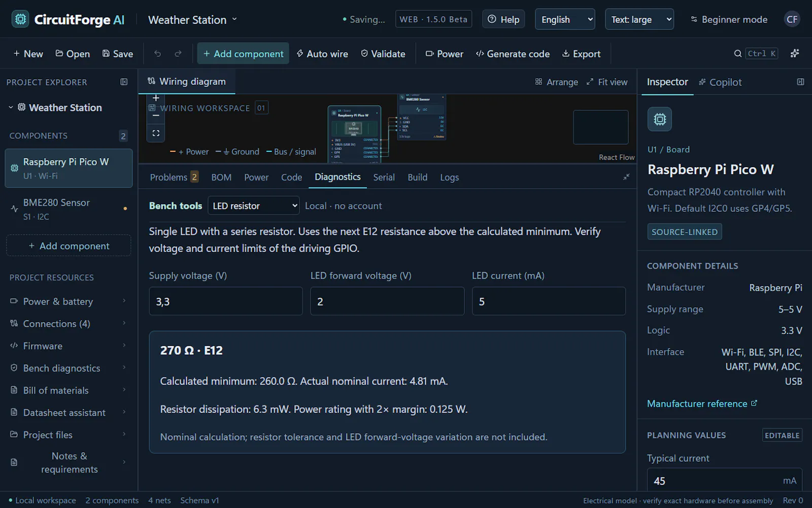
Task: Open the Weather Station project dropdown
Action: pos(193,20)
